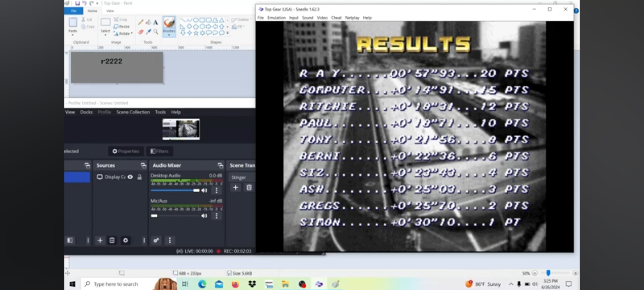Select the Pencil tool in Paint
This screenshot has height=290, width=644.
pos(141,23)
